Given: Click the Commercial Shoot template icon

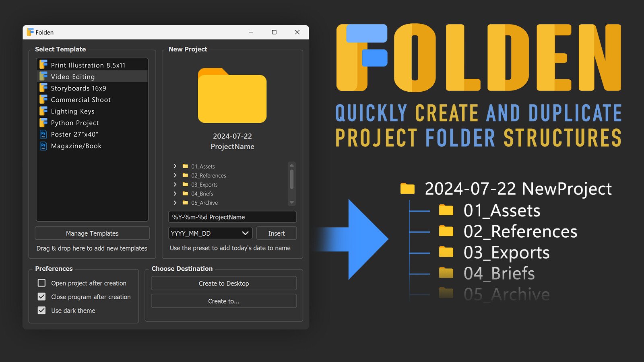Looking at the screenshot, I should pos(43,99).
